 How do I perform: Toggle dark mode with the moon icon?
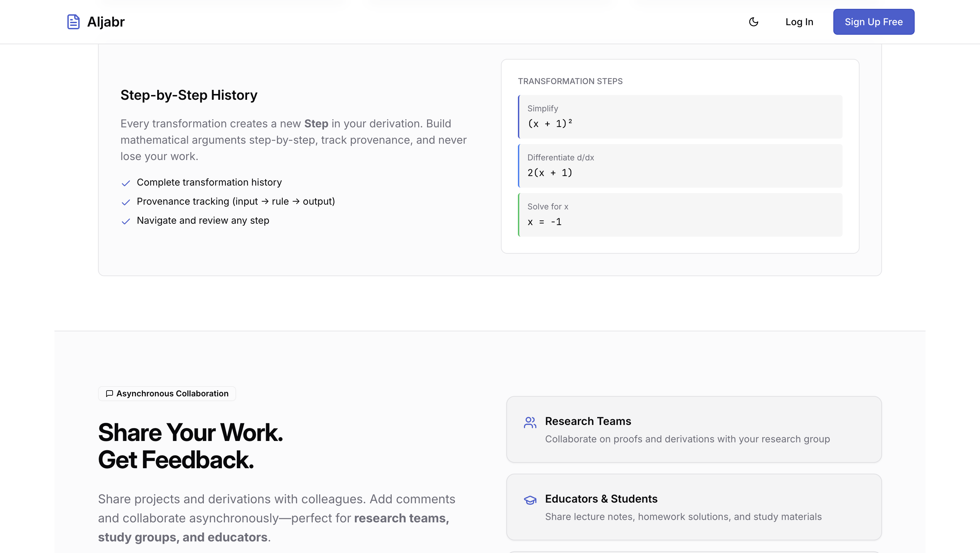click(x=754, y=22)
